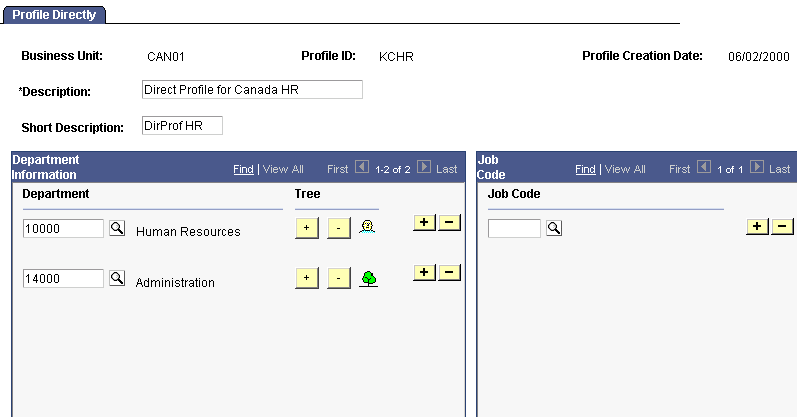Collapse tree for Human Resources department
This screenshot has height=417, width=797.
click(339, 228)
